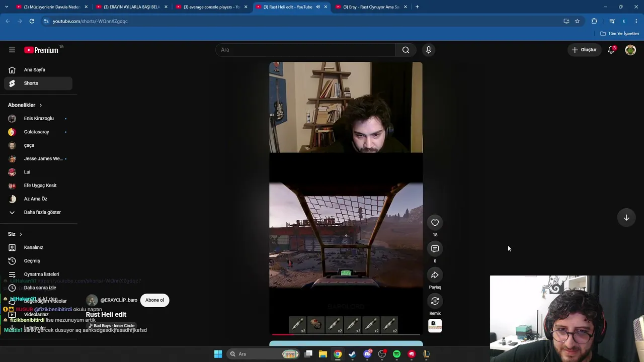This screenshot has height=362, width=644.
Task: Open Steam from the taskbar
Action: [352, 354]
